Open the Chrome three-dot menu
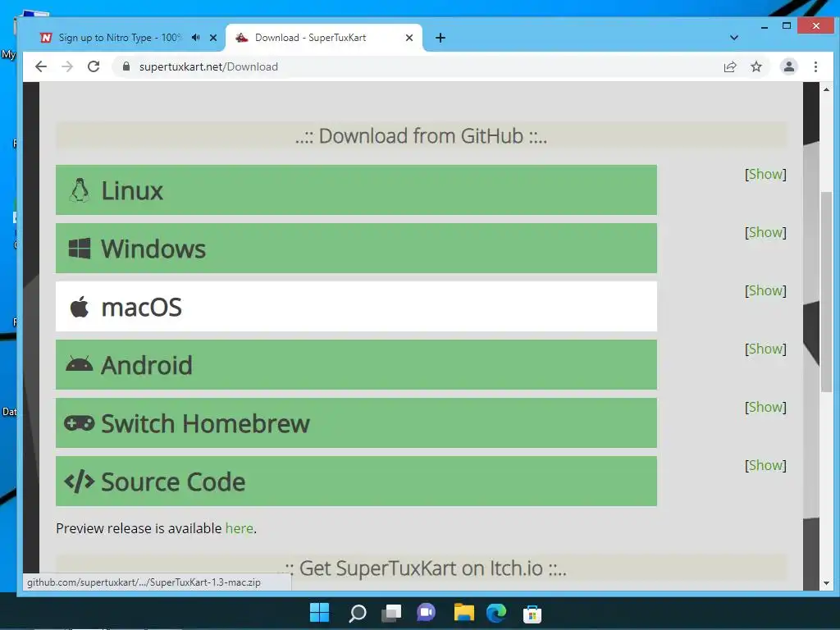Screen dimensions: 840x630 815,66
